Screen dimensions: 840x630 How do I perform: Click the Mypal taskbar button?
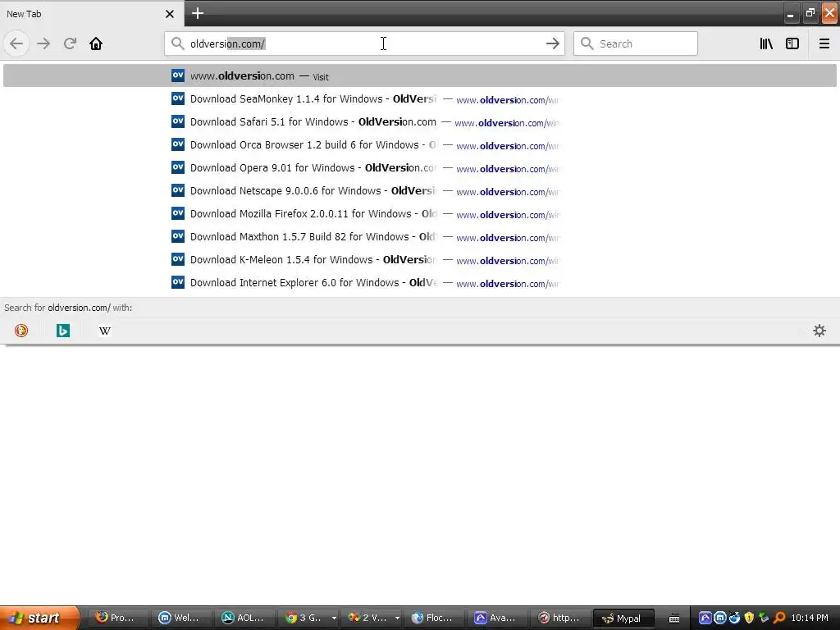[622, 618]
